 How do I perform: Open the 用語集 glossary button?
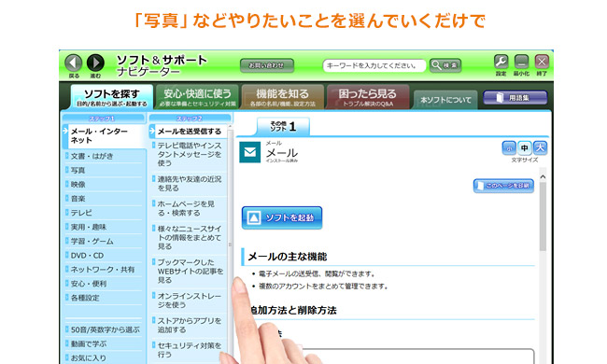pyautogui.click(x=515, y=97)
